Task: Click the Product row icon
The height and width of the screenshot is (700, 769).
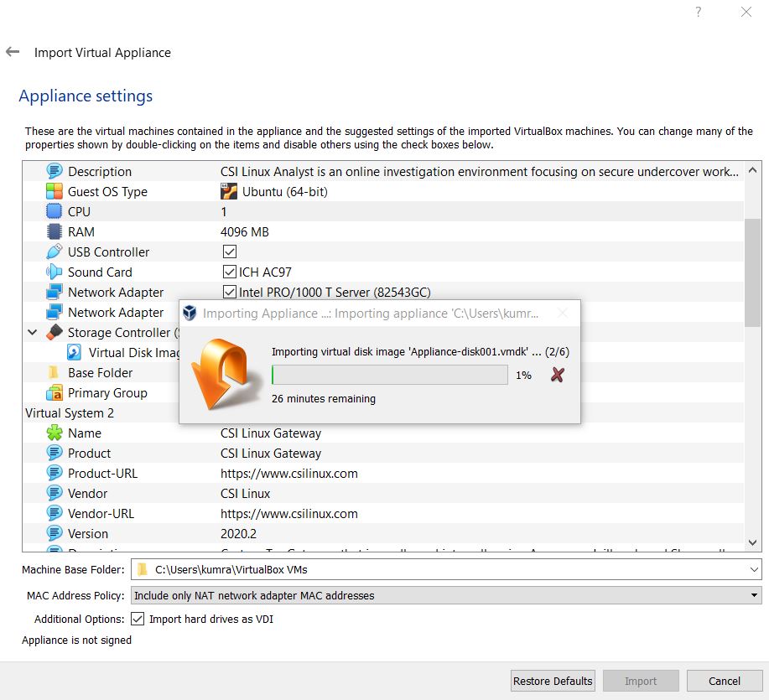Action: 54,453
